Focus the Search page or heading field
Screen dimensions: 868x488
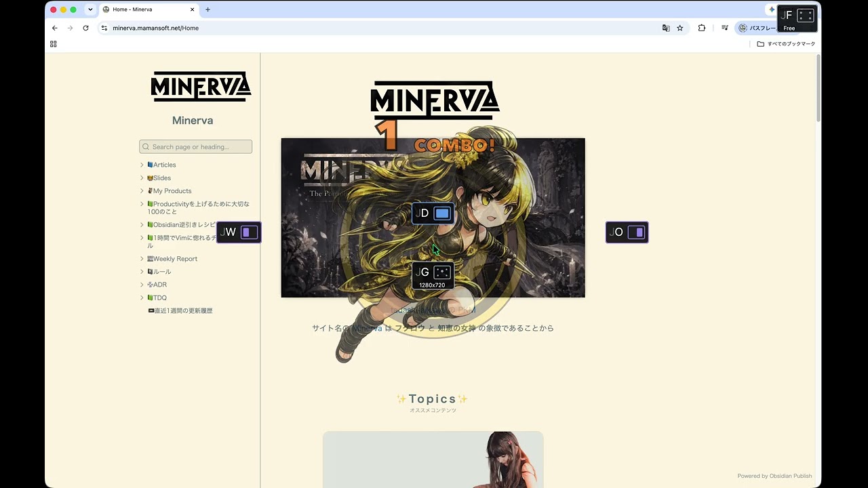pyautogui.click(x=195, y=146)
